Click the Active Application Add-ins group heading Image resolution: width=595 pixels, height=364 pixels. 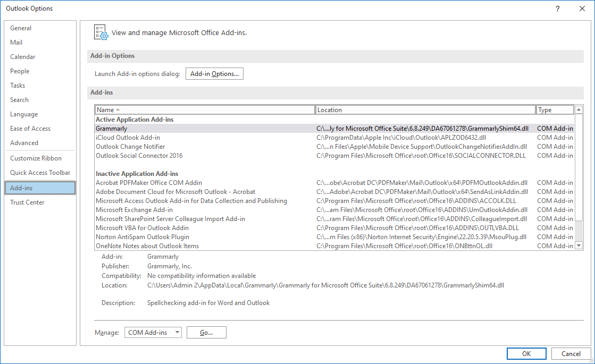click(x=135, y=120)
